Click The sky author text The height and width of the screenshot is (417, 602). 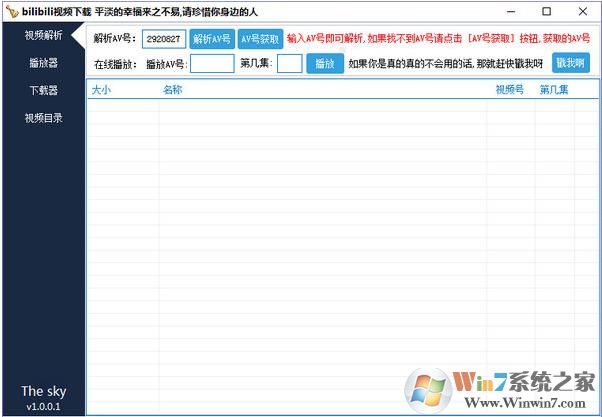pyautogui.click(x=43, y=391)
